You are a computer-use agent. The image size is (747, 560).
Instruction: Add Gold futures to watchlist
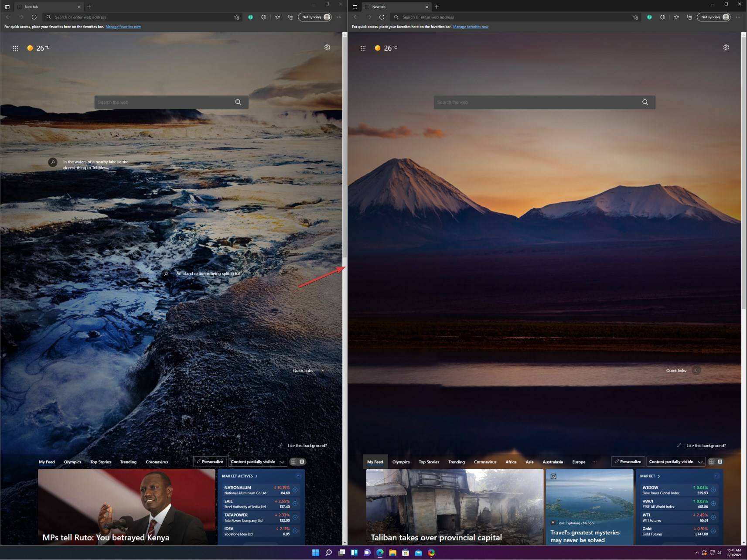(713, 531)
